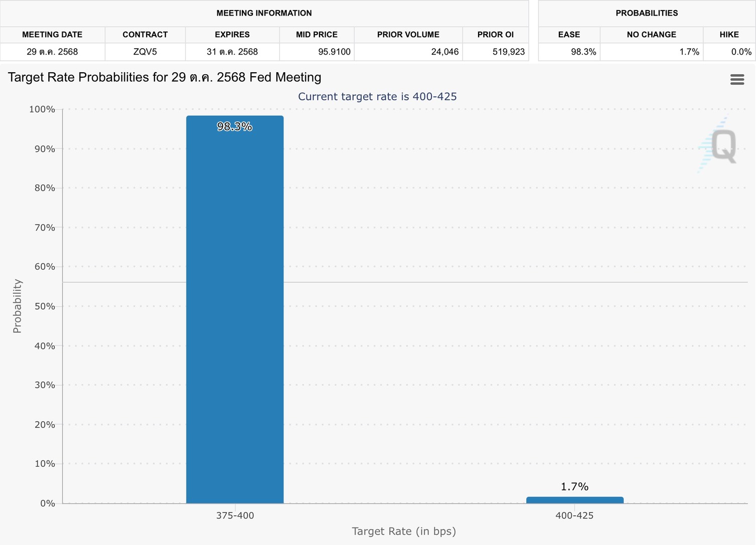Click the PRIOR OI column header

click(495, 35)
